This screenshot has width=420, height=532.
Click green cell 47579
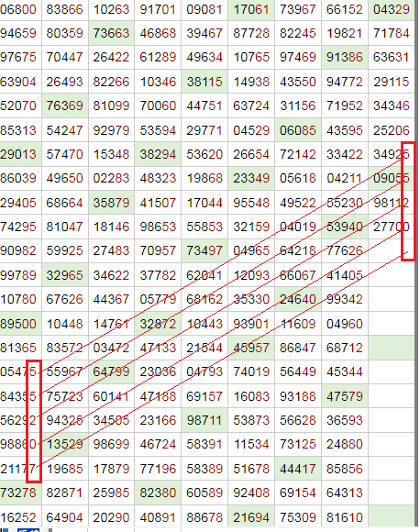pyautogui.click(x=345, y=396)
